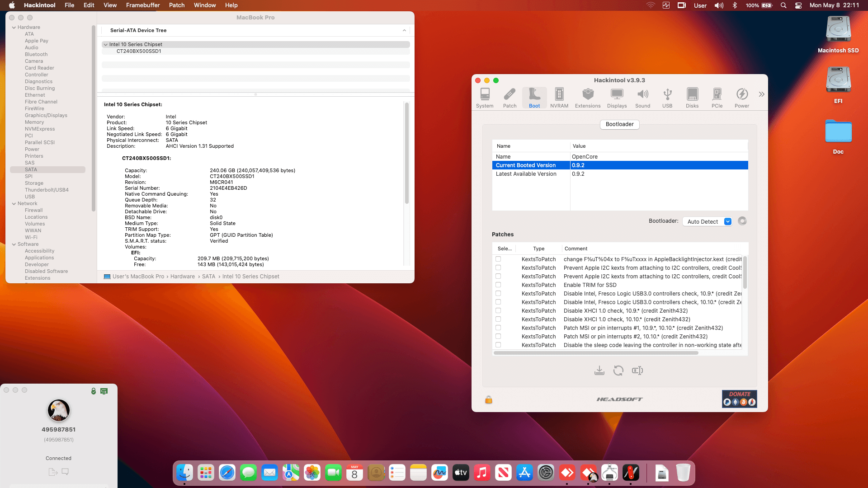The image size is (868, 488).
Task: Collapse Intel 10 Series Chipset tree node
Action: (105, 45)
